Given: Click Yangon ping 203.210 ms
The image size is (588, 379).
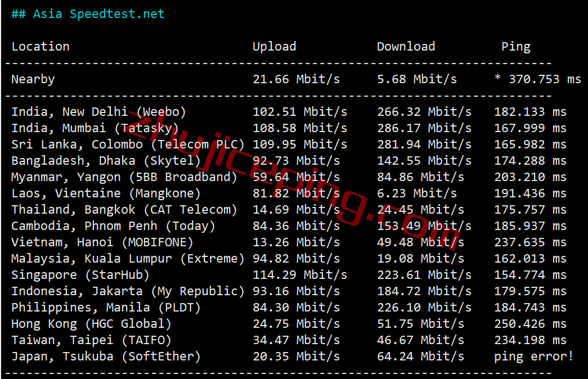Looking at the screenshot, I should (x=530, y=177).
